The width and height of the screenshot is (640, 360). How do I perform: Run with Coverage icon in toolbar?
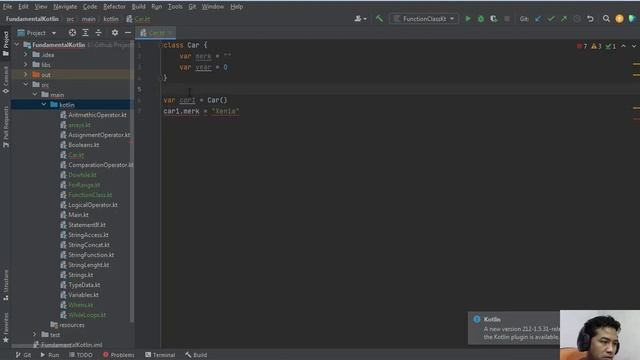tap(494, 19)
